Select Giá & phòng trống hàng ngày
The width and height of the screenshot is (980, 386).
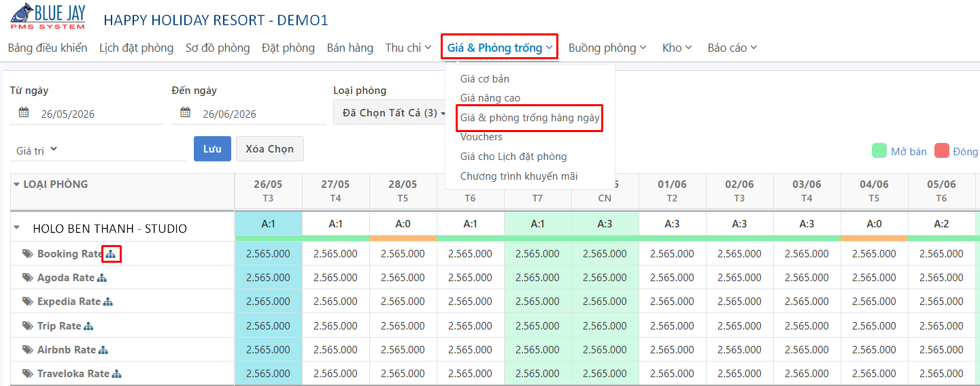pyautogui.click(x=530, y=118)
